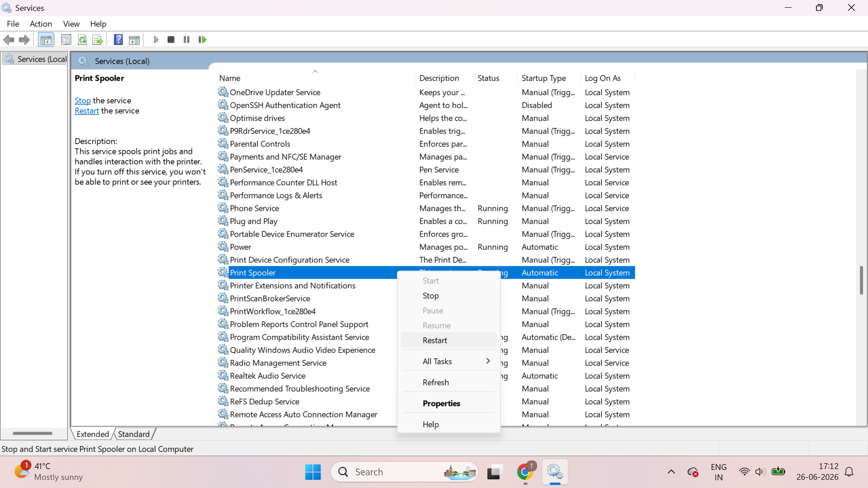Open the volume speaker icon in the tray
Viewport: 868px width, 488px height.
(760, 472)
